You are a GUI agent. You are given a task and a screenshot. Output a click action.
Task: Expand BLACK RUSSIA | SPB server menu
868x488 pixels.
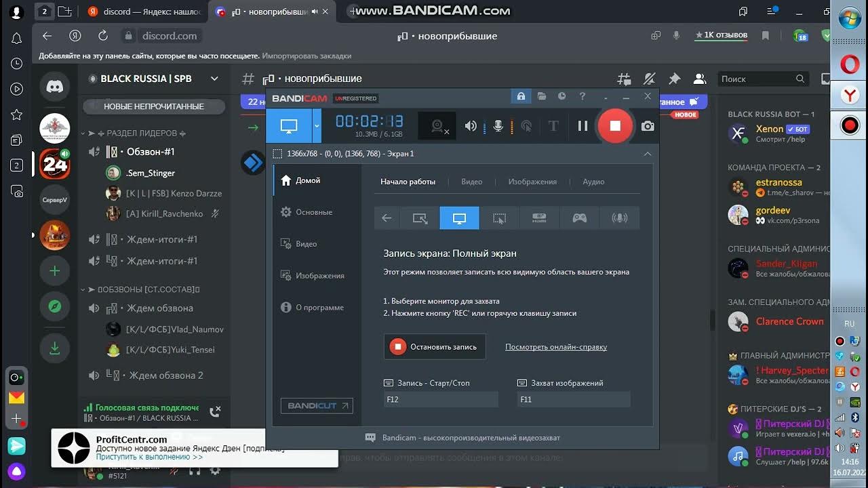(214, 79)
